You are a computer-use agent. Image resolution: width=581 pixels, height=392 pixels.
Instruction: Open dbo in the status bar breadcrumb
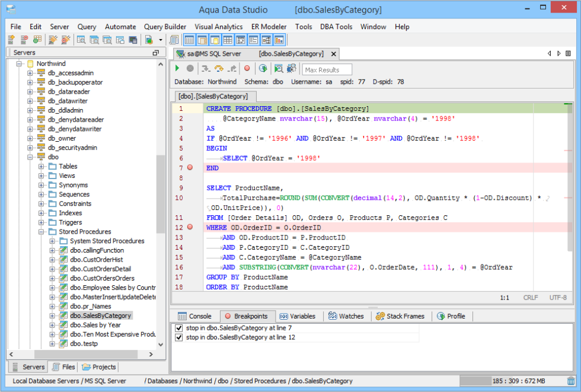pyautogui.click(x=222, y=381)
